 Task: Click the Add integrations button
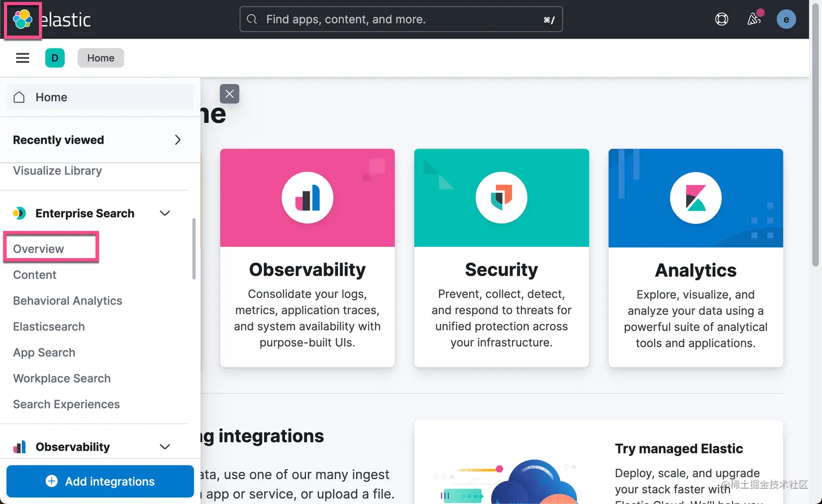point(100,481)
